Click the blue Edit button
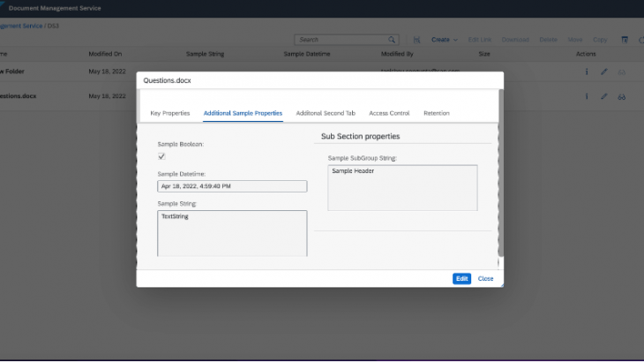 click(x=461, y=279)
